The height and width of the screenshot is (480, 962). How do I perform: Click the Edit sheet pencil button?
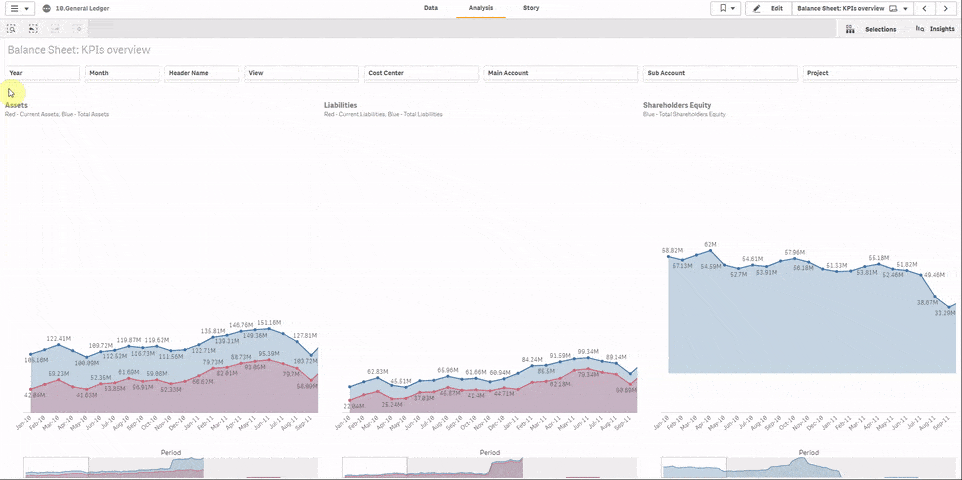pyautogui.click(x=768, y=9)
